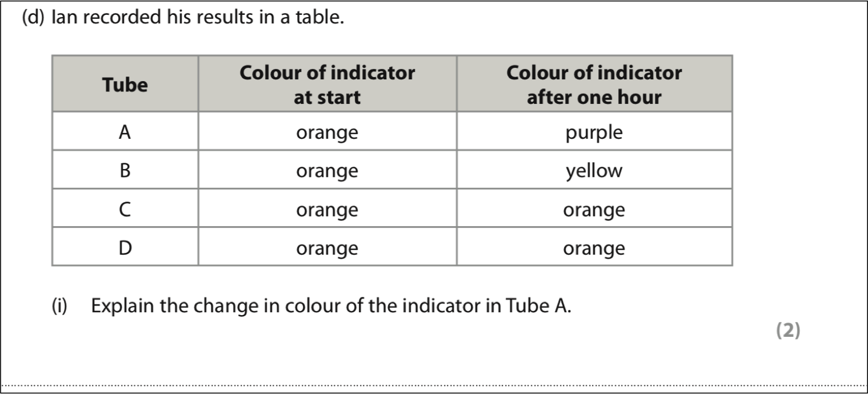Click the dotted answer line below the question
Screen dimensions: 868x394
tap(434, 386)
